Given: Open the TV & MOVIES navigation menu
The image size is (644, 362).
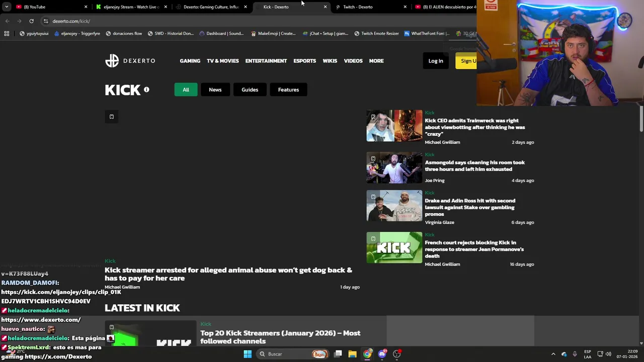Looking at the screenshot, I should coord(223,61).
